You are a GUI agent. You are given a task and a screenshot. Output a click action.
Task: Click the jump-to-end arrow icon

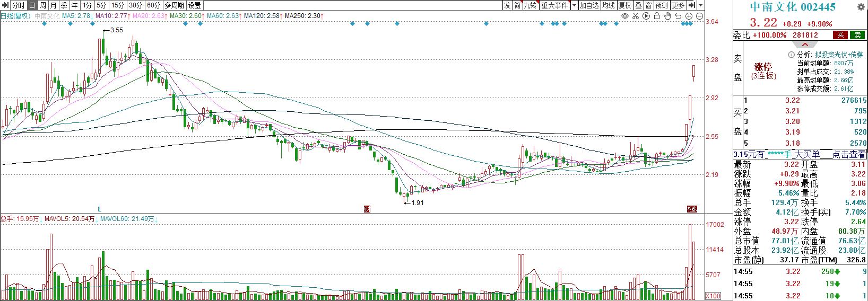(x=691, y=5)
